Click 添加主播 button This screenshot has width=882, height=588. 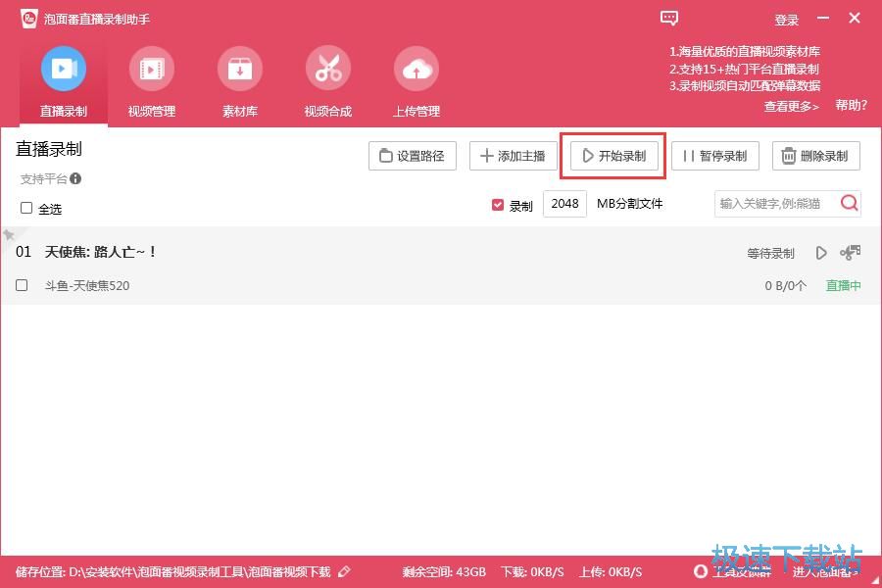pos(513,156)
